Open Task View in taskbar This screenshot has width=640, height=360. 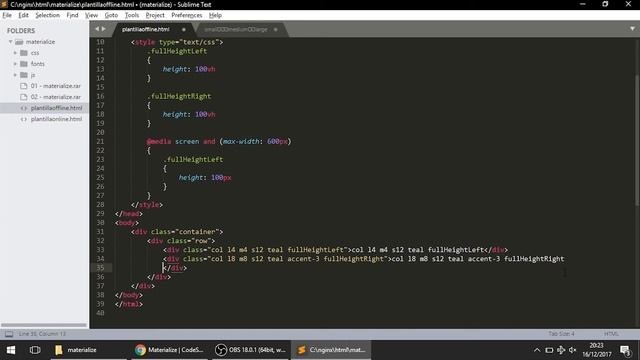(x=35, y=350)
